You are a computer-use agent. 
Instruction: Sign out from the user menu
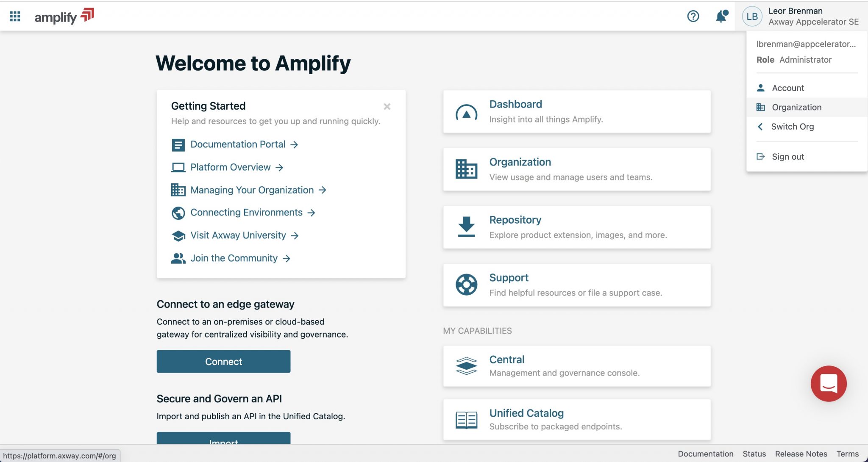coord(787,156)
